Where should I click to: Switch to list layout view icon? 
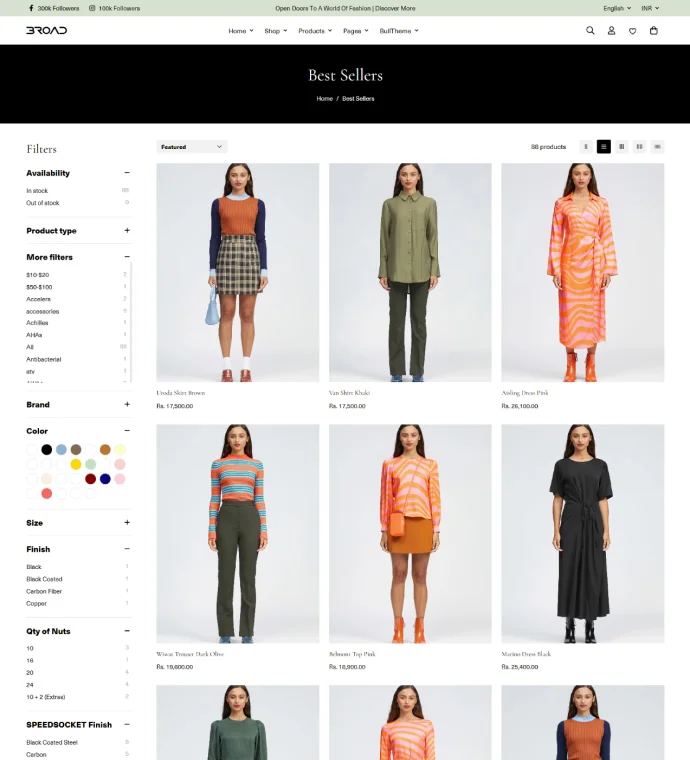pyautogui.click(x=658, y=146)
